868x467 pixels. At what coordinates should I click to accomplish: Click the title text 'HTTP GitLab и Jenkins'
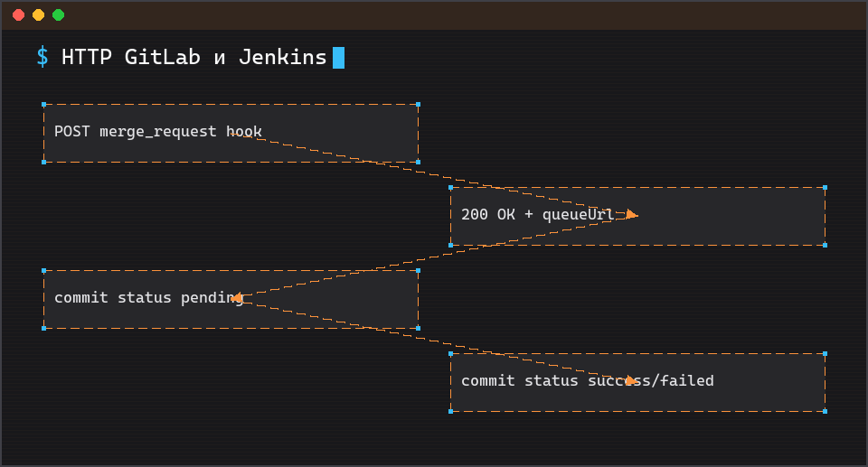point(193,57)
